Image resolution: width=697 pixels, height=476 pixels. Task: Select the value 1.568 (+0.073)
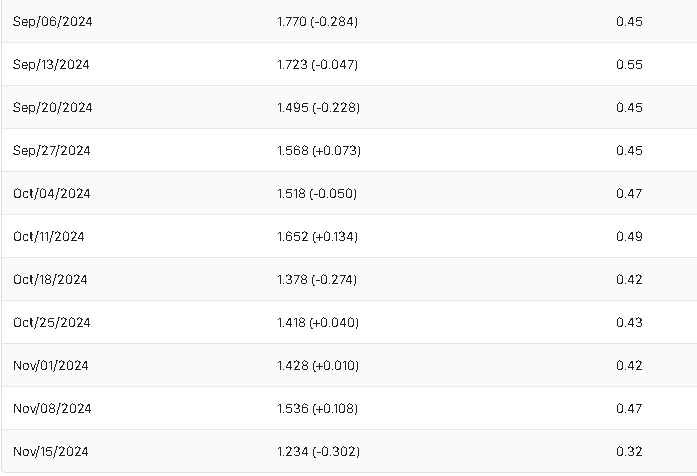click(x=319, y=150)
